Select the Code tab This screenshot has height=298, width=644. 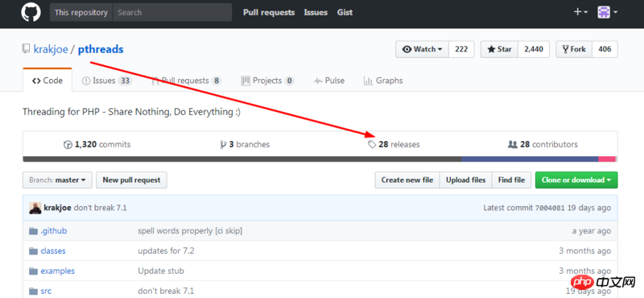[47, 81]
